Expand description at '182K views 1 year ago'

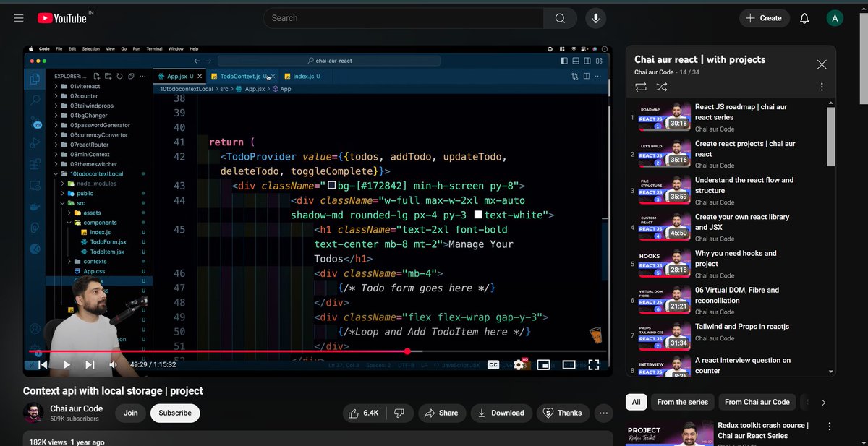[x=67, y=441]
